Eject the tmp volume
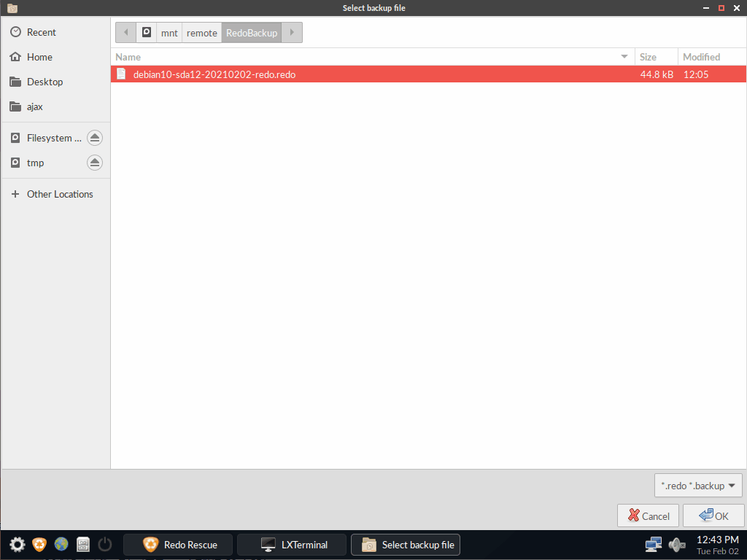This screenshot has height=560, width=747. coord(94,163)
